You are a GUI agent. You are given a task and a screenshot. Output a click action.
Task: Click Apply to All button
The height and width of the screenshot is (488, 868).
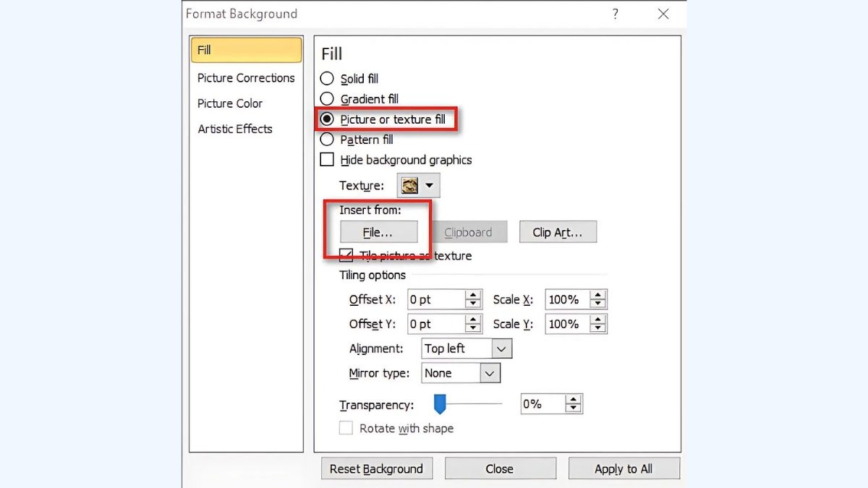[624, 468]
